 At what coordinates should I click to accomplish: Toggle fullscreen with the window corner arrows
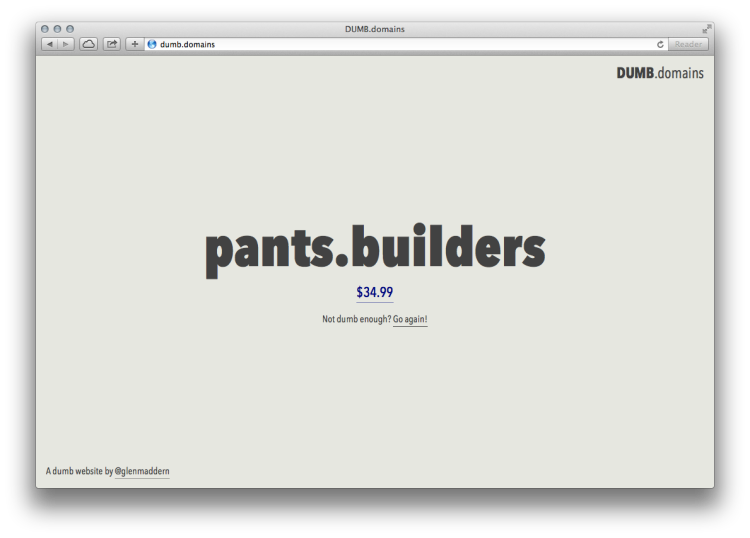[706, 29]
